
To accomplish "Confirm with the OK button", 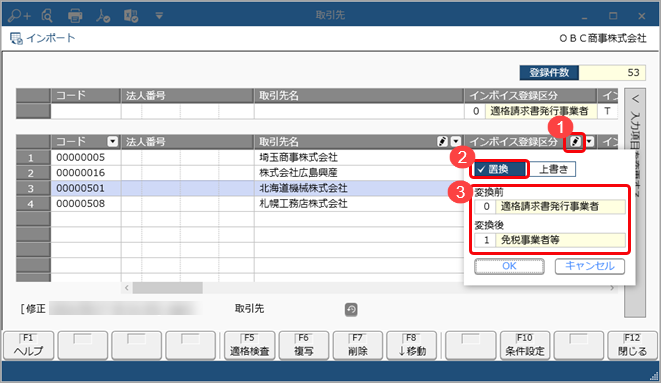I will [x=509, y=266].
